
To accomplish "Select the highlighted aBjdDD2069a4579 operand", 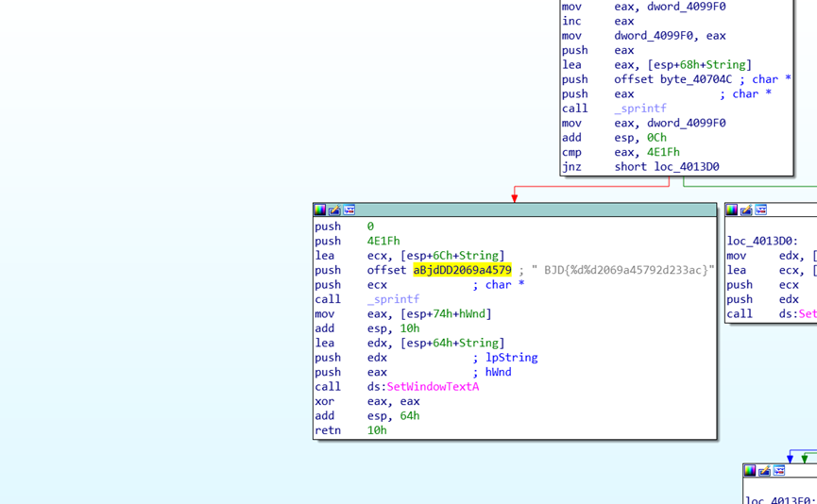I will [462, 270].
